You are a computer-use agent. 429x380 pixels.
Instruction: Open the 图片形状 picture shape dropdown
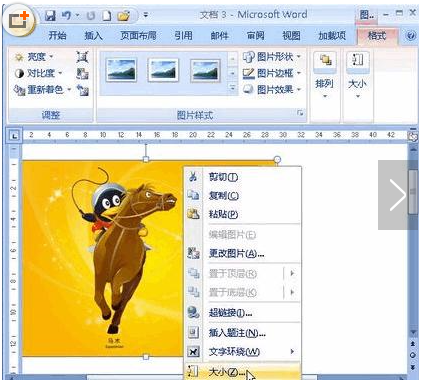pos(271,57)
